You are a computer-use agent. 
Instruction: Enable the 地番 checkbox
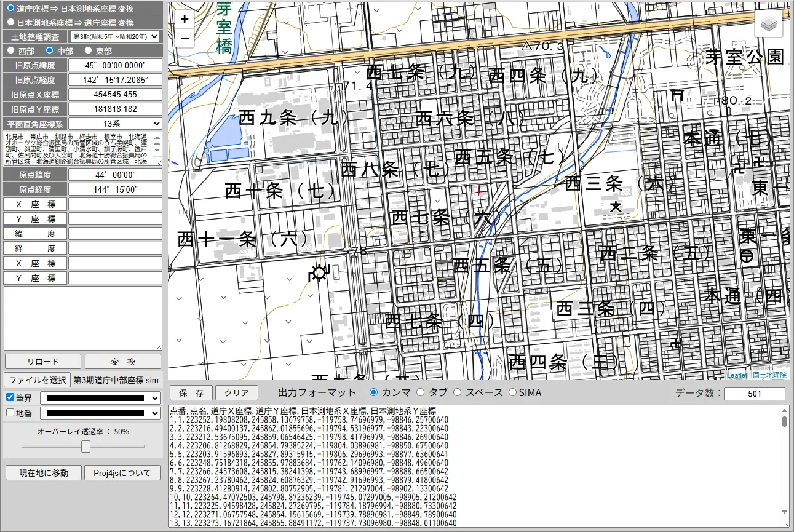(x=10, y=413)
